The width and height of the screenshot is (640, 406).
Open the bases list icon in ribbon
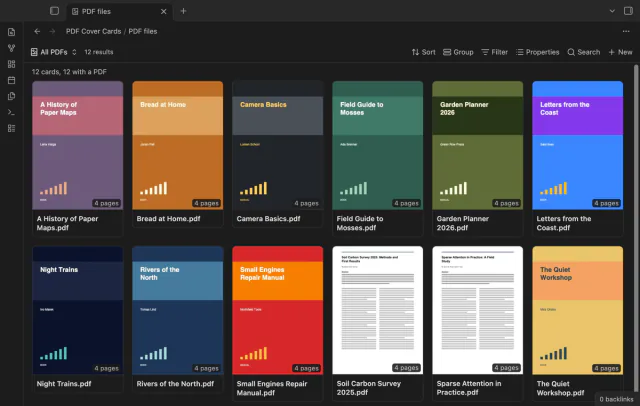pos(11,128)
